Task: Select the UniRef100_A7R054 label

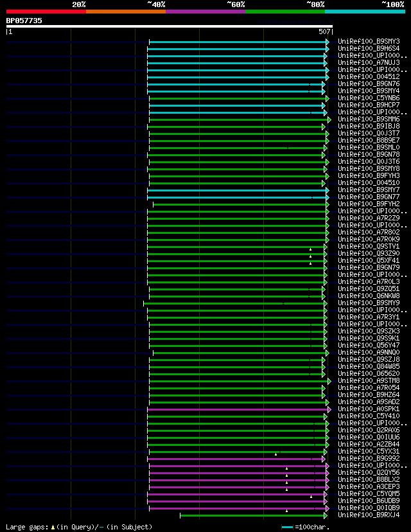Action: [369, 387]
